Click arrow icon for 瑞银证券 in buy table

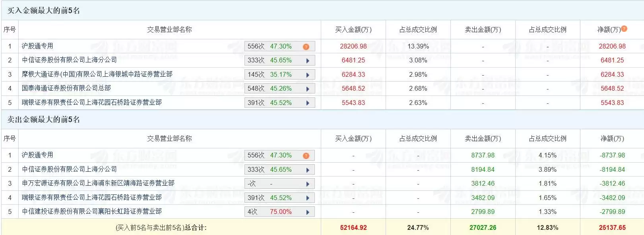308,103
